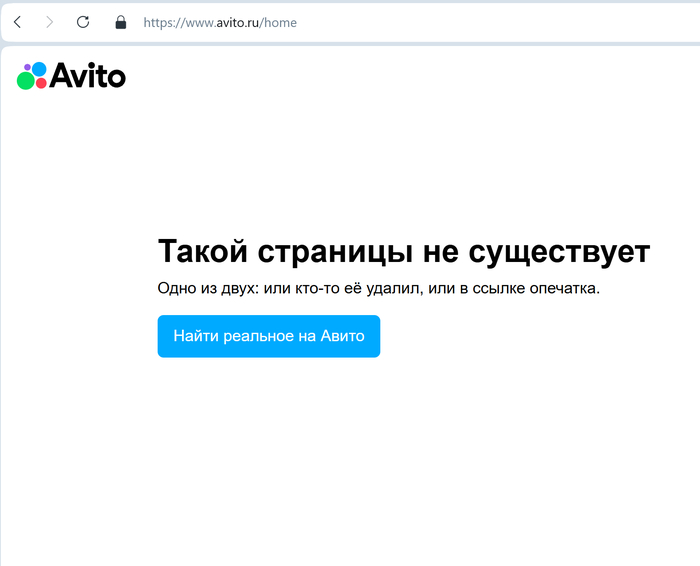Reload the current Avito page

point(83,22)
